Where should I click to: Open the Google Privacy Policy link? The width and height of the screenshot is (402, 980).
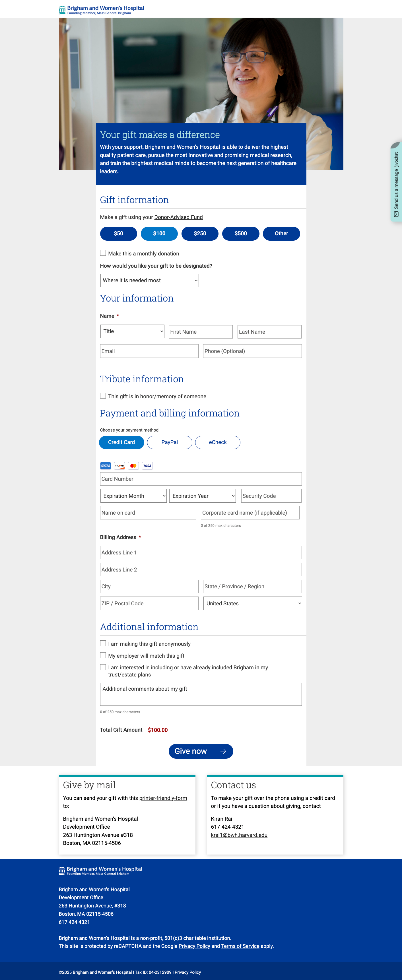point(194,946)
